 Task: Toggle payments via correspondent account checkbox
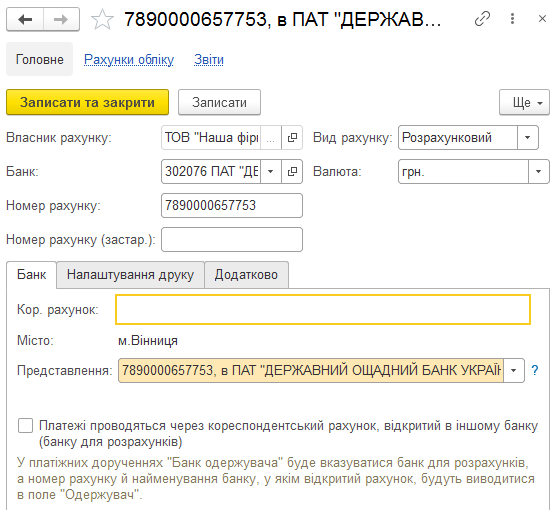click(x=26, y=426)
